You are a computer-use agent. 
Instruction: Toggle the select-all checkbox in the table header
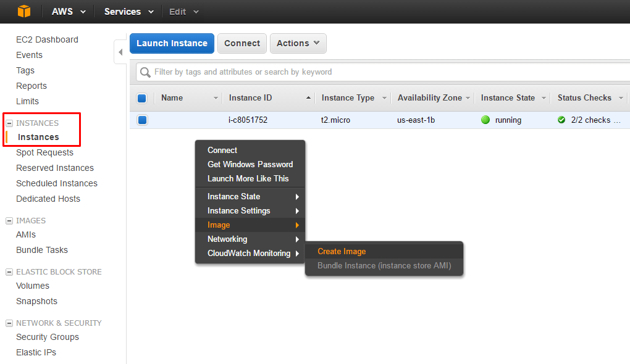142,98
